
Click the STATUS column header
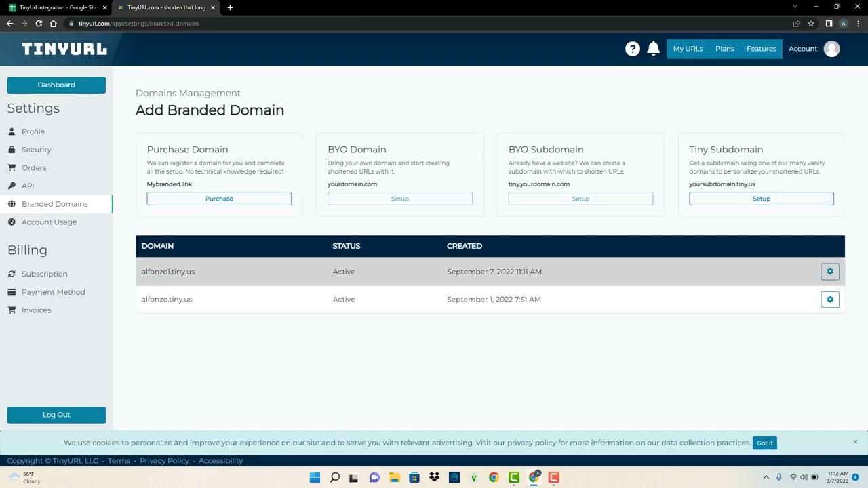coord(347,246)
